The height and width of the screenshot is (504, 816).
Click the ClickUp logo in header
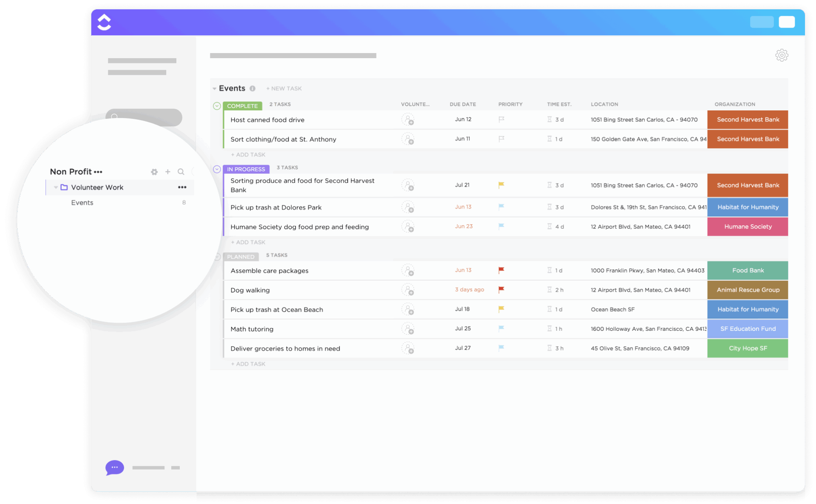(104, 22)
